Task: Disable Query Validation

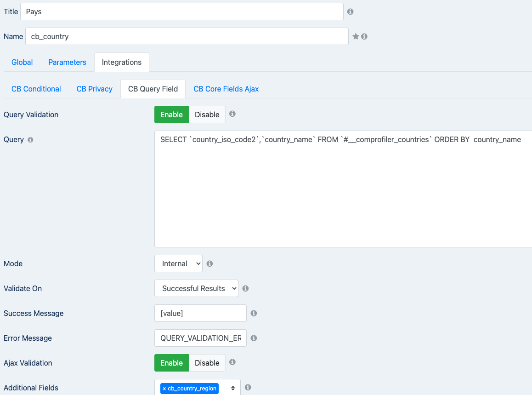Action: tap(207, 114)
